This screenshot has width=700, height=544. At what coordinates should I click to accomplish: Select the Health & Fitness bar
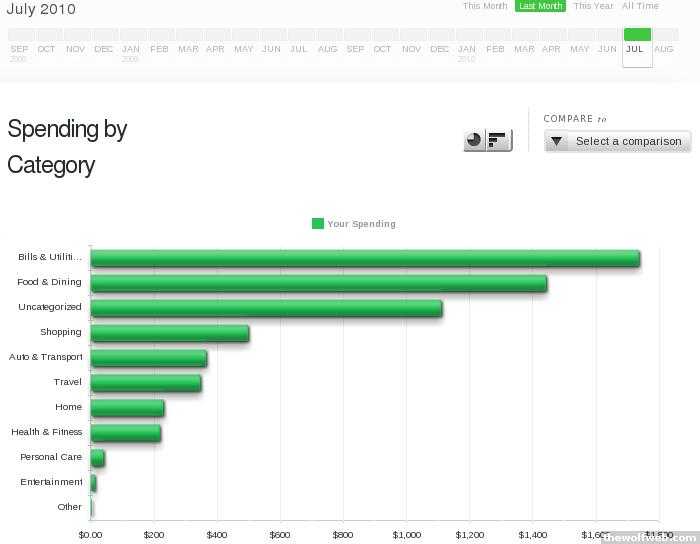tap(125, 433)
